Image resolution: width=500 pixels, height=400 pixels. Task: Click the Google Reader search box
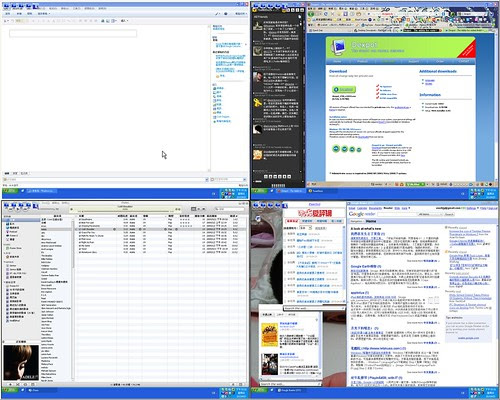tap(397, 214)
